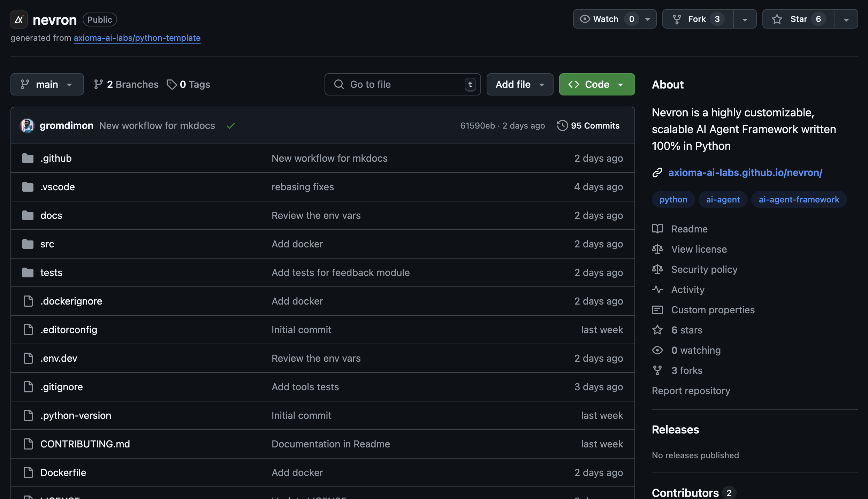The height and width of the screenshot is (499, 868).
Task: Open the Fork options dropdown arrow
Action: [745, 19]
